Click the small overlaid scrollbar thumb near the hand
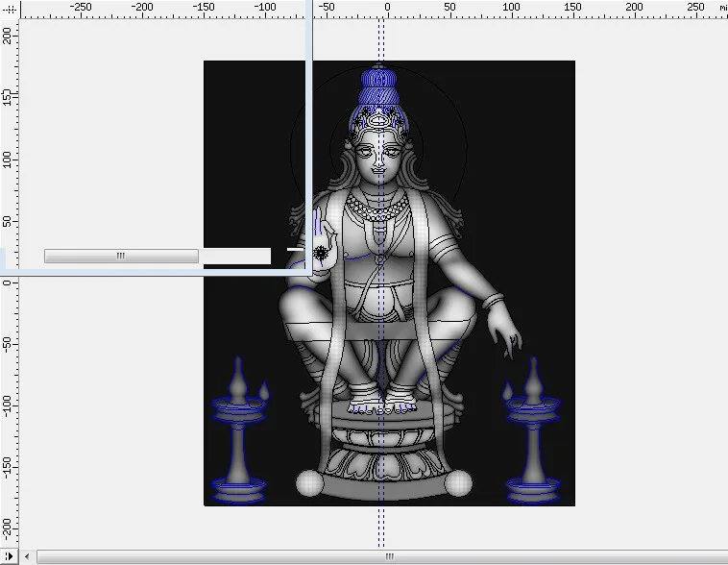This screenshot has width=728, height=565. click(121, 256)
